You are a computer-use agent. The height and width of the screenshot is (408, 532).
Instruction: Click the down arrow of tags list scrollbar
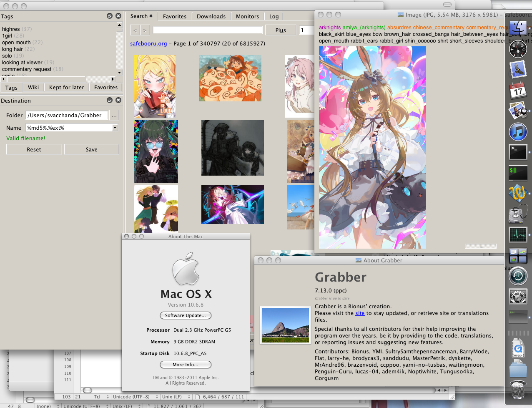point(120,72)
